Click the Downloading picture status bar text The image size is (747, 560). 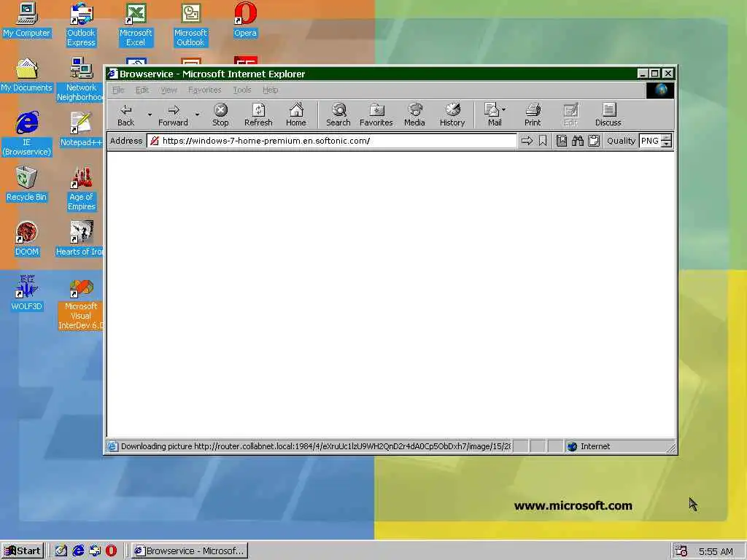point(315,446)
